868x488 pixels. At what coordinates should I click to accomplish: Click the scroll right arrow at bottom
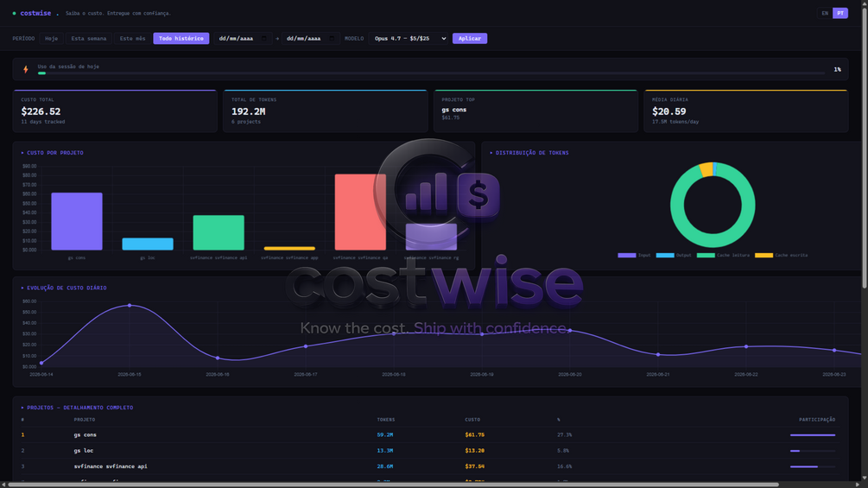click(858, 485)
